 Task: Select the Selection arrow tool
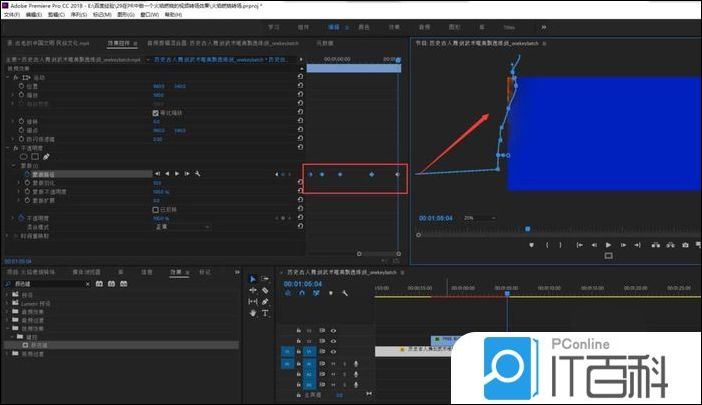[x=252, y=279]
